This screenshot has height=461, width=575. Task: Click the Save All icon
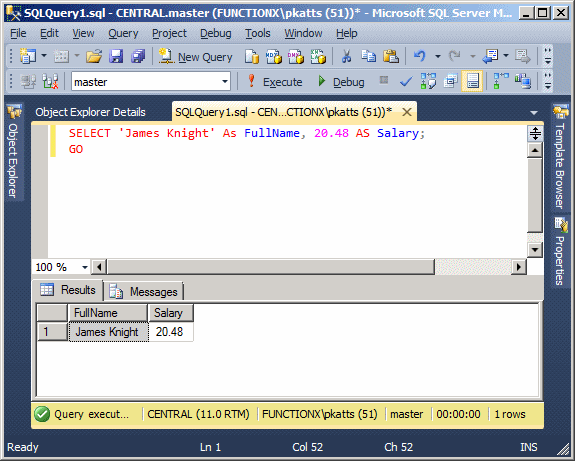(138, 57)
